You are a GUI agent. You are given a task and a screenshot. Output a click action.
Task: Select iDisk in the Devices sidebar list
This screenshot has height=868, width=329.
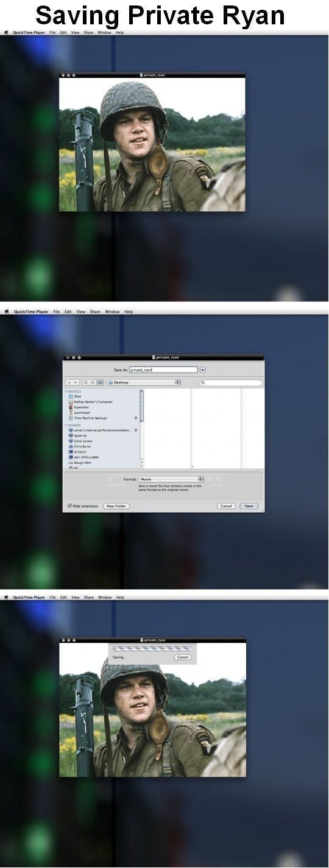pos(78,396)
